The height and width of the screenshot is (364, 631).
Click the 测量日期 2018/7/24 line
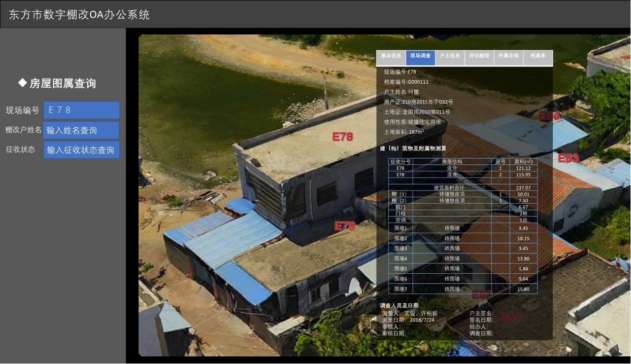[408, 320]
